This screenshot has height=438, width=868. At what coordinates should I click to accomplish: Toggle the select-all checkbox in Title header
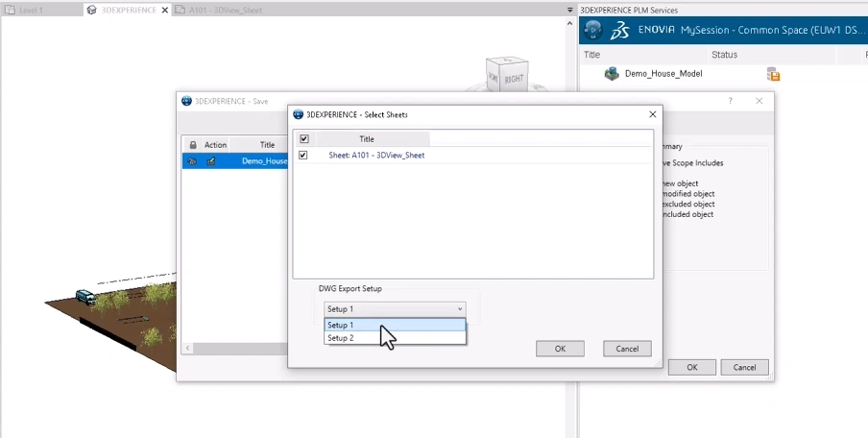coord(304,139)
